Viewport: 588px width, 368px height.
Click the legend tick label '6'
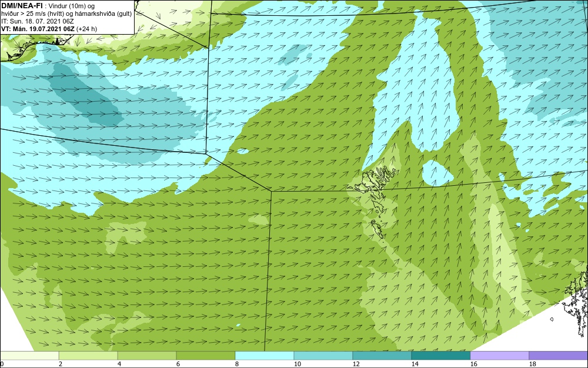178,364
